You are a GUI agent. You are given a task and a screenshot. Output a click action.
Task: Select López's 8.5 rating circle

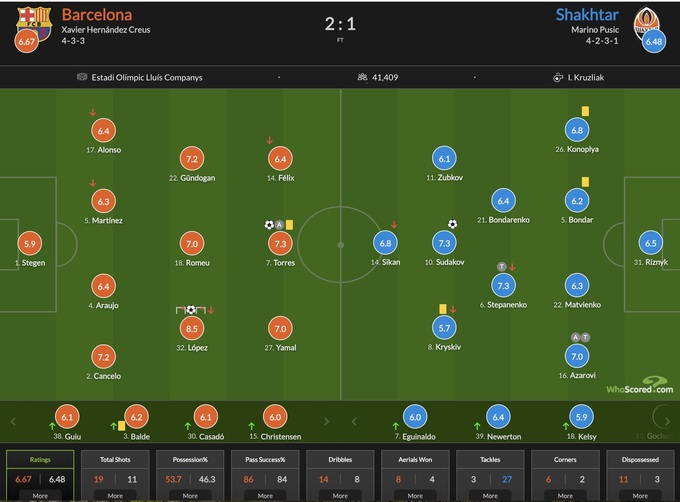(x=191, y=327)
